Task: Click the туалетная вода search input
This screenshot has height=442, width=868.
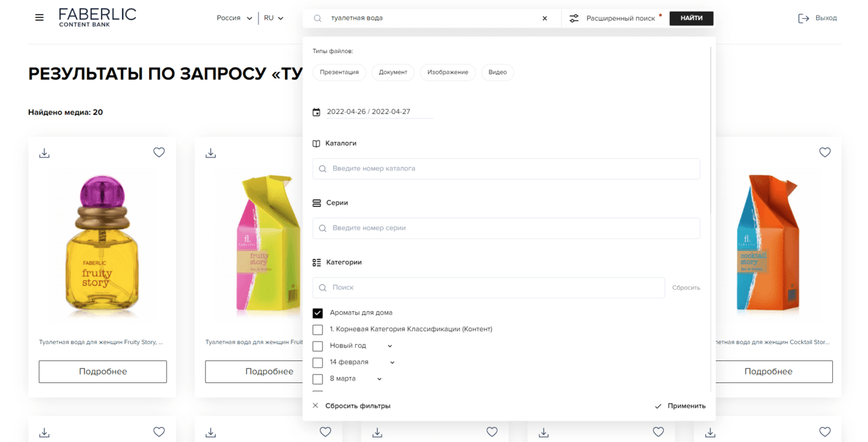Action: (434, 18)
